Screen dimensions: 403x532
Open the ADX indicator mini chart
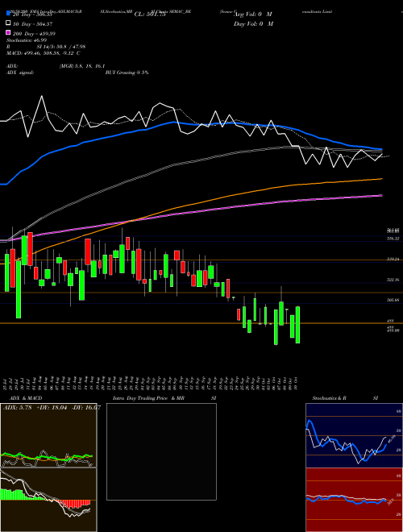click(x=48, y=435)
